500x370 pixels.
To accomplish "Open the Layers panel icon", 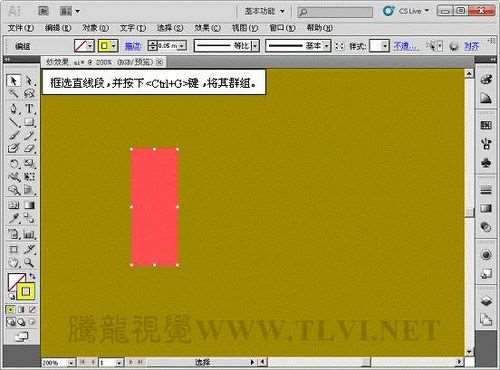I will tap(486, 301).
